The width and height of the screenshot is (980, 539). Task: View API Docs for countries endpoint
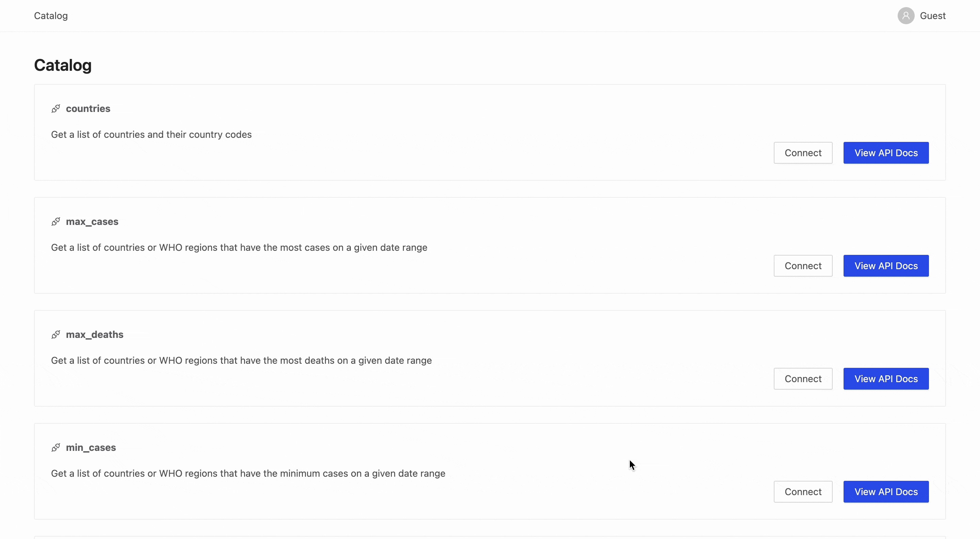tap(886, 152)
